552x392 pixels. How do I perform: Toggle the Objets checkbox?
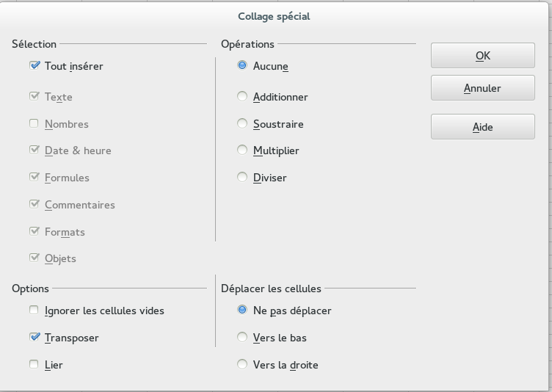(x=34, y=258)
